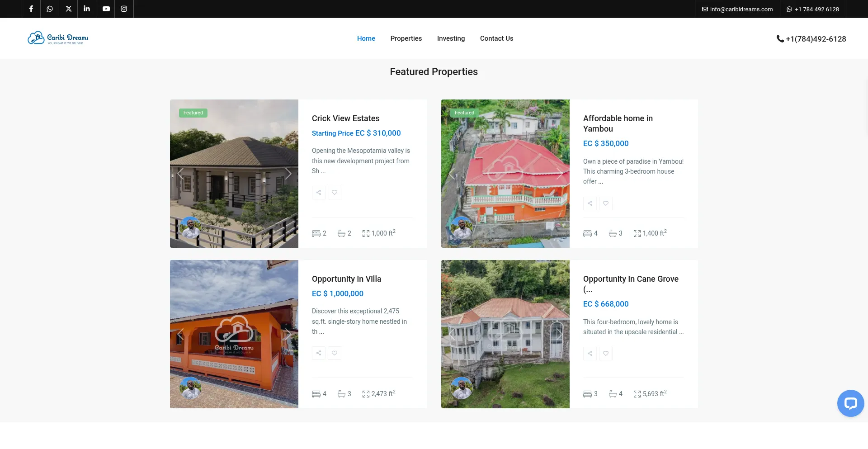Open the Facebook social icon
Viewport: 868px width, 449px height.
pos(31,9)
